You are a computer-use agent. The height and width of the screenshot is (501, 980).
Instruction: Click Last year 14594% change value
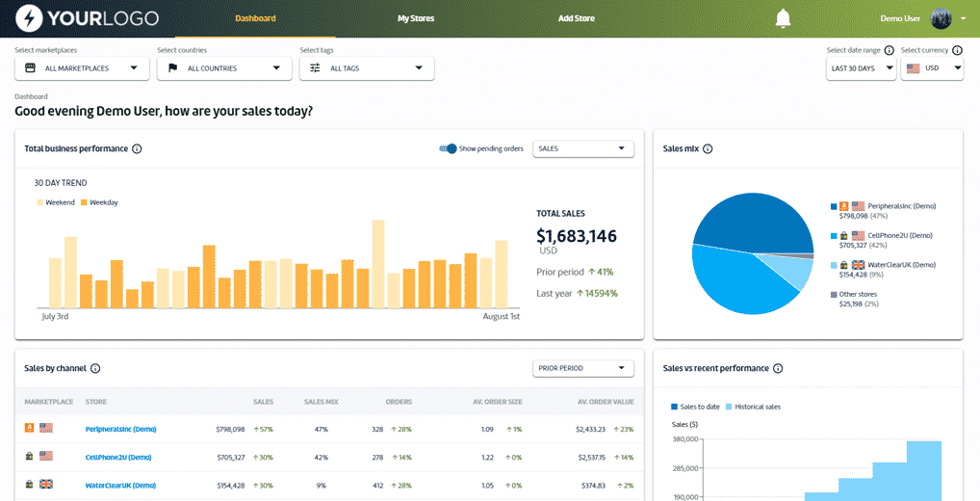(598, 293)
